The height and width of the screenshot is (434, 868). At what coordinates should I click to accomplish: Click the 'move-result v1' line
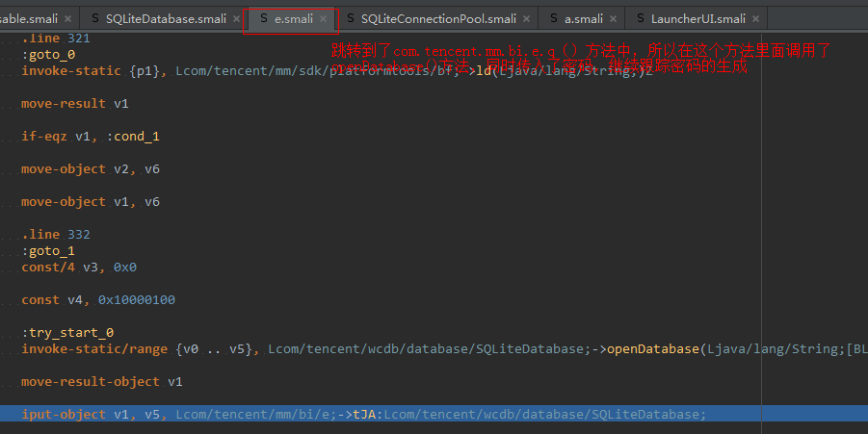[75, 103]
